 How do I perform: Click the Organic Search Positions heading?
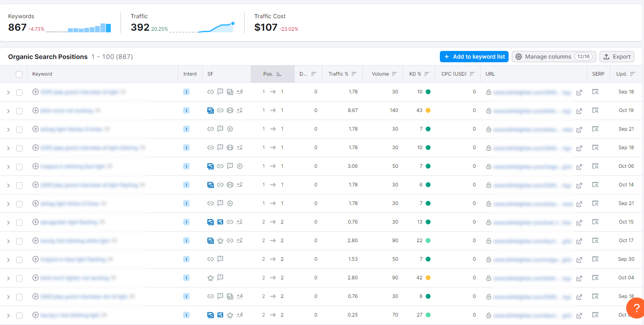click(48, 57)
